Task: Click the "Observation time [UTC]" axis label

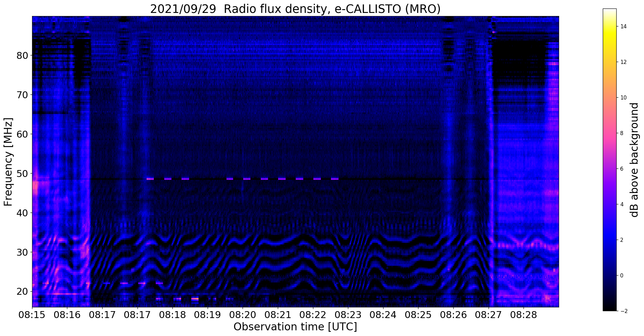Action: click(295, 327)
